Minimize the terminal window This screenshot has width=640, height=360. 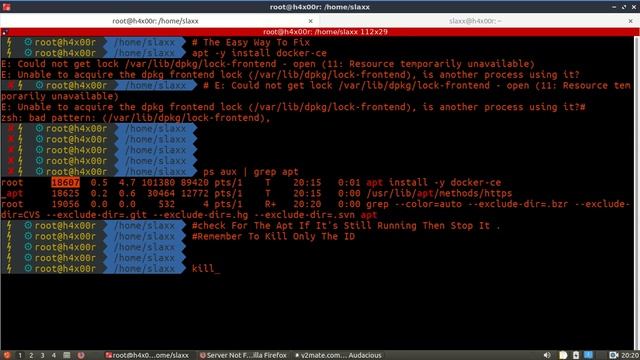(x=614, y=7)
